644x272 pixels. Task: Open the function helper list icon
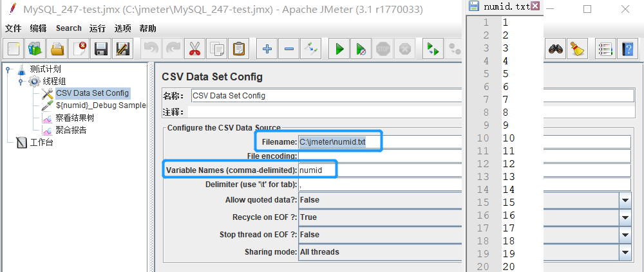(606, 50)
